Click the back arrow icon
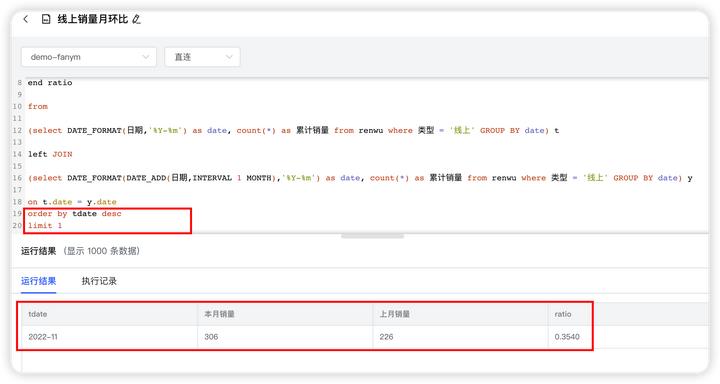Viewport: 720px width, 384px height. (26, 19)
